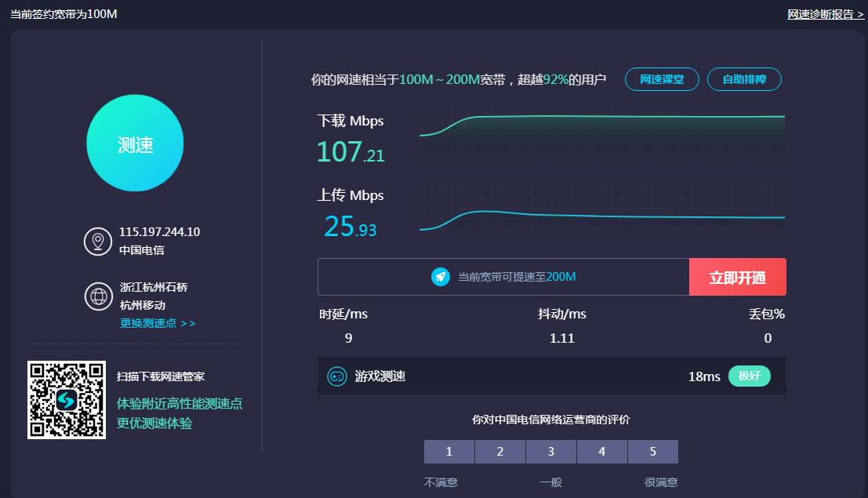The image size is (868, 498).
Task: Select rating 3 in the satisfaction scale
Action: [551, 452]
